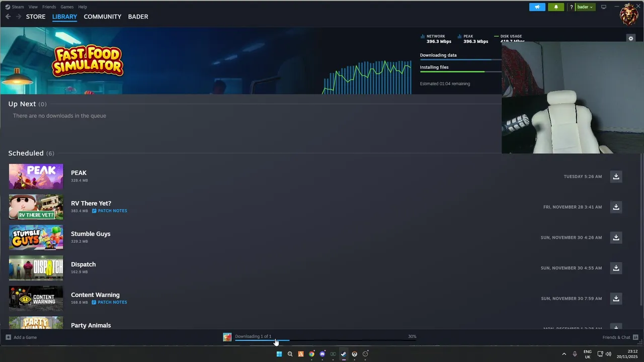
Task: Click 'FRI, NOVEMBER 28 3:41 AM' schedule
Action: pos(573,207)
